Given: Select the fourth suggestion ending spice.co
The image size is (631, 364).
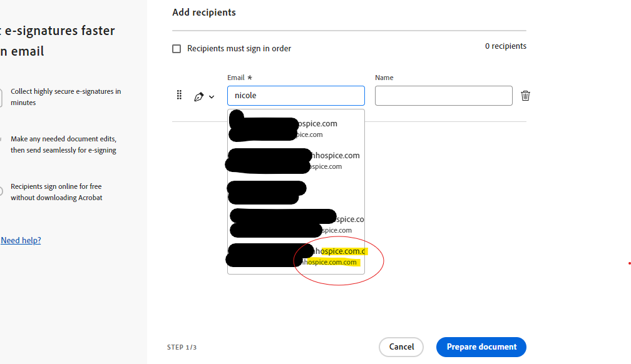Looking at the screenshot, I should click(x=295, y=224).
